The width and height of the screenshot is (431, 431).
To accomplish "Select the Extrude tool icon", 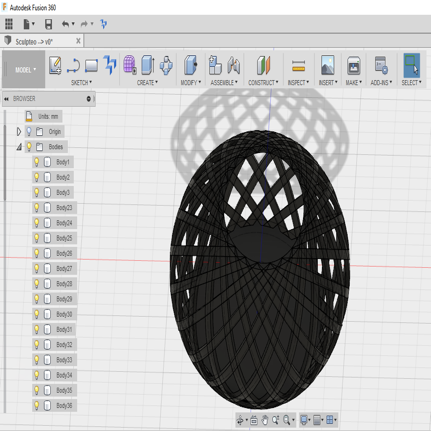I will coord(148,65).
